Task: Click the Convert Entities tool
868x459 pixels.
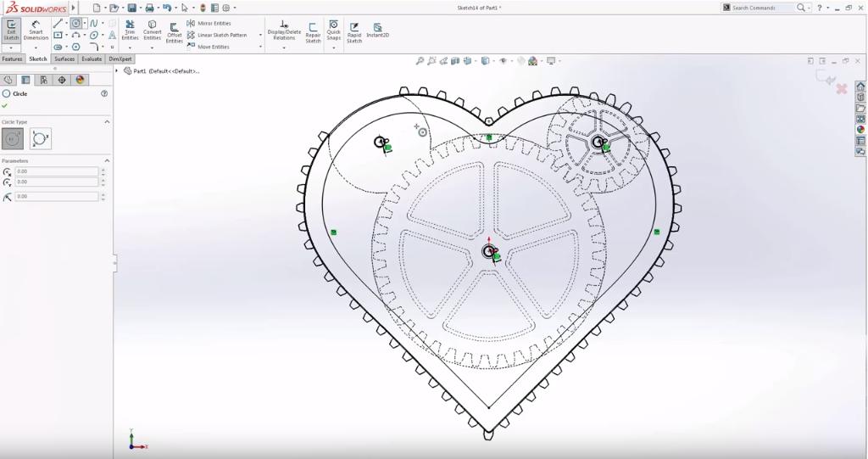Action: click(x=153, y=31)
